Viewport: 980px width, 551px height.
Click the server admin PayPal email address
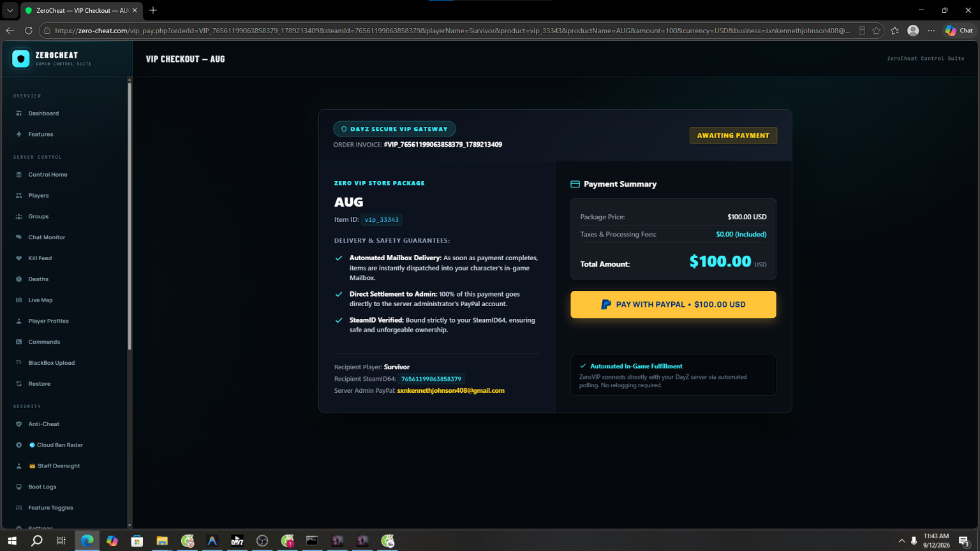(450, 391)
